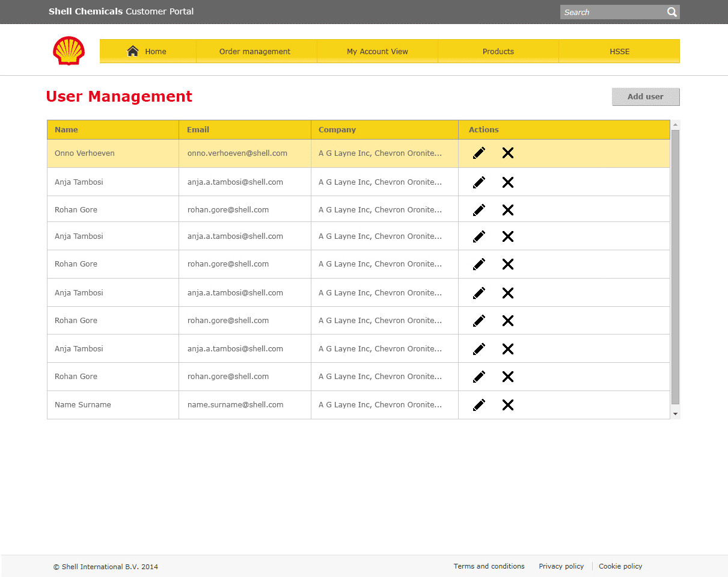Image resolution: width=728 pixels, height=577 pixels.
Task: Open the Privacy policy link
Action: [x=561, y=566]
